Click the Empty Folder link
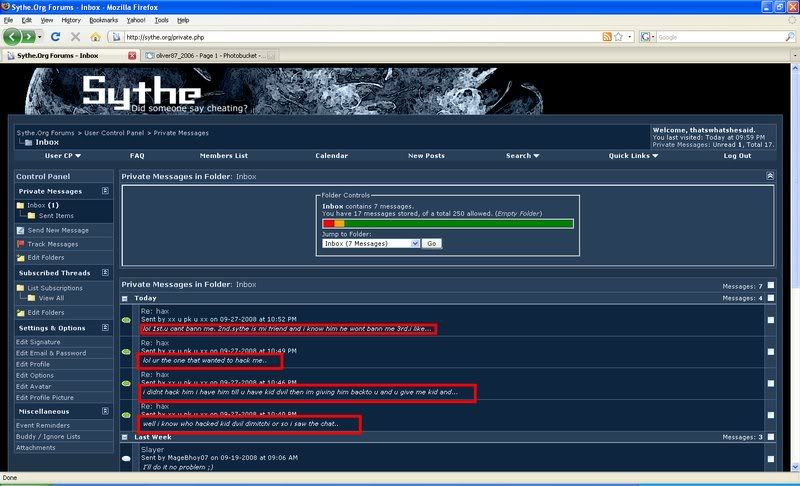800x486 pixels. pyautogui.click(x=518, y=214)
